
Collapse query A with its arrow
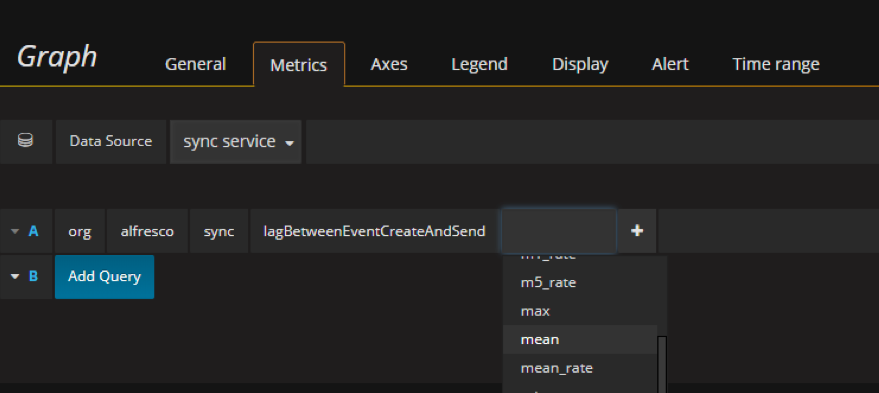[x=15, y=231]
